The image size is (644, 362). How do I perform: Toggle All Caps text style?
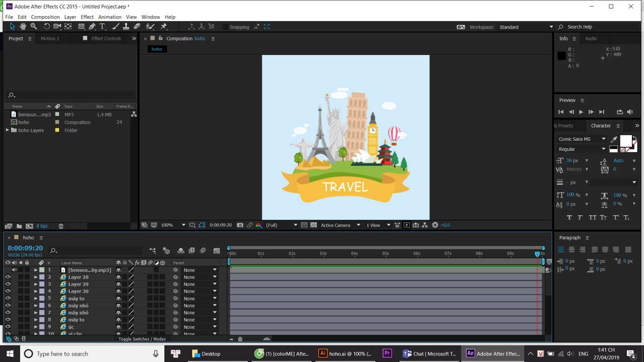click(593, 218)
